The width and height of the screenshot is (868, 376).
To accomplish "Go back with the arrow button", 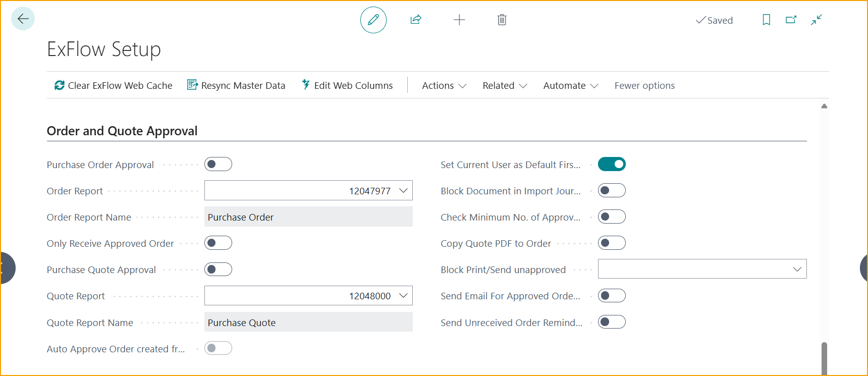I will click(x=23, y=19).
